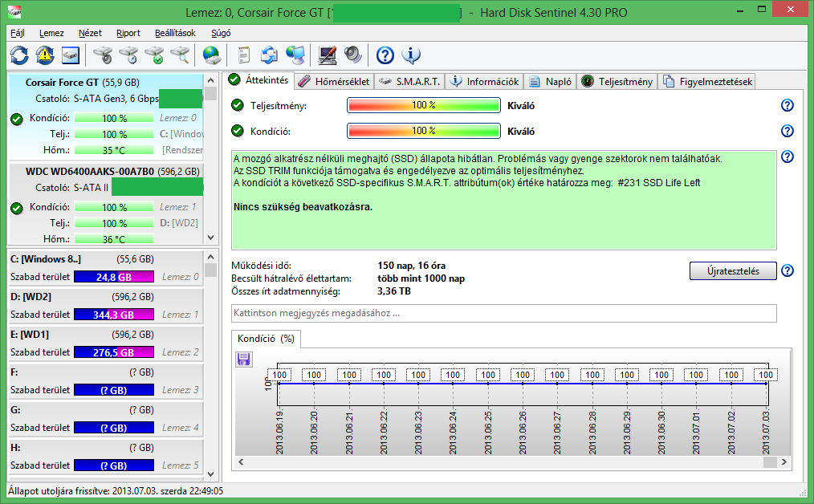
Task: Switch to the Teljesítmény tab
Action: coord(617,82)
